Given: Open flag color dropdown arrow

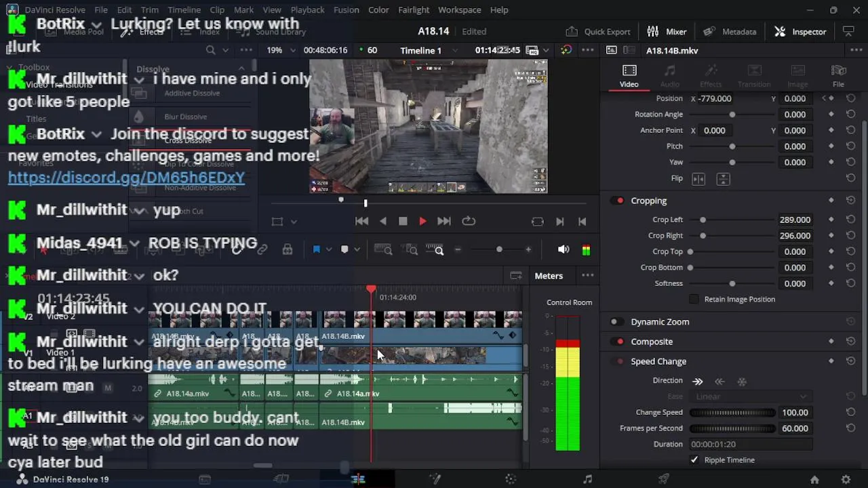Looking at the screenshot, I should [x=329, y=249].
